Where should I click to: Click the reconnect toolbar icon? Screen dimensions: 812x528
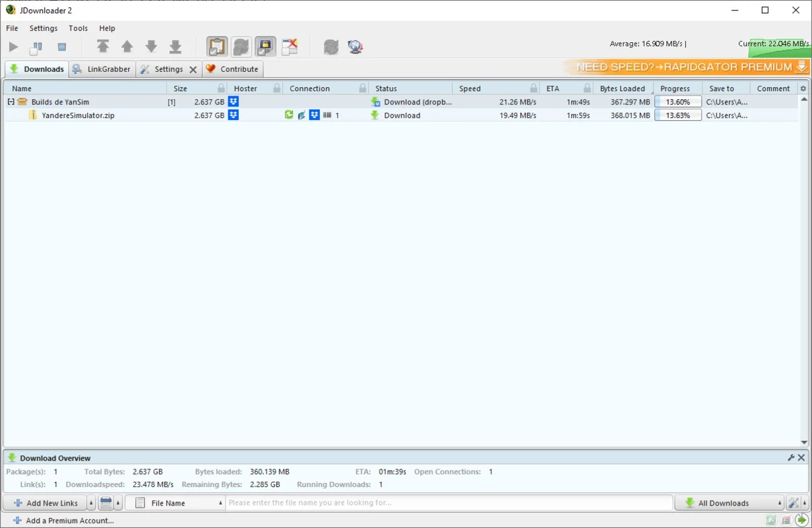coord(331,47)
